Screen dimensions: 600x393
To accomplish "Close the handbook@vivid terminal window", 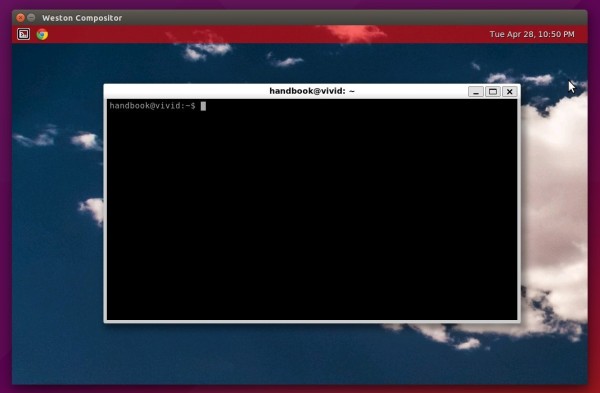I will click(510, 91).
